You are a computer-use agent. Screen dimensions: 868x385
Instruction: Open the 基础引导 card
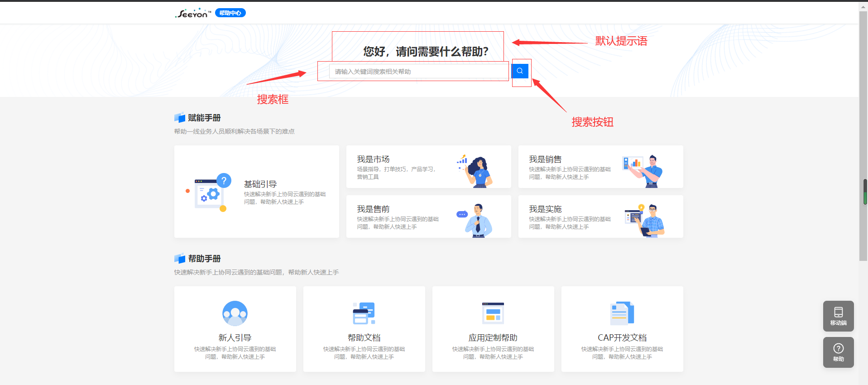(257, 192)
